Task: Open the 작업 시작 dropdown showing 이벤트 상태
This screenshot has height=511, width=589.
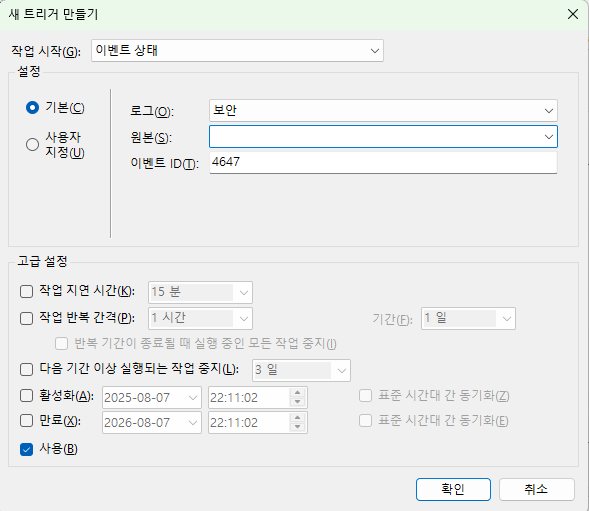Action: [237, 50]
